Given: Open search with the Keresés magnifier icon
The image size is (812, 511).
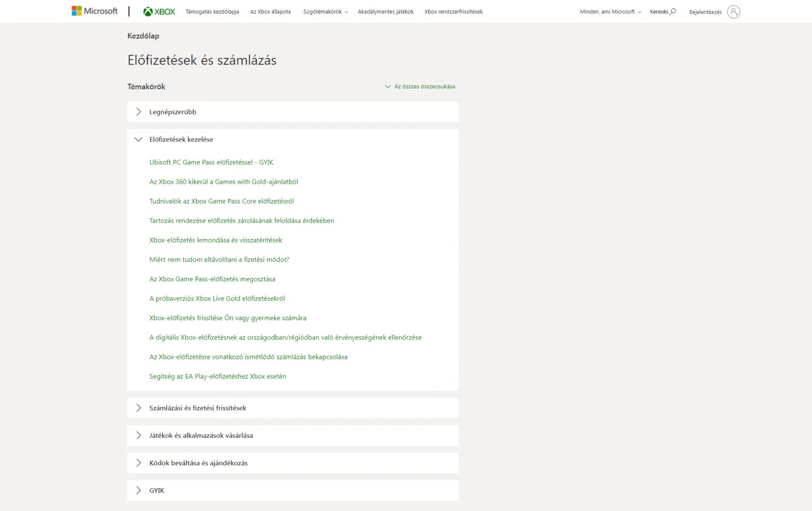Looking at the screenshot, I should tap(672, 10).
